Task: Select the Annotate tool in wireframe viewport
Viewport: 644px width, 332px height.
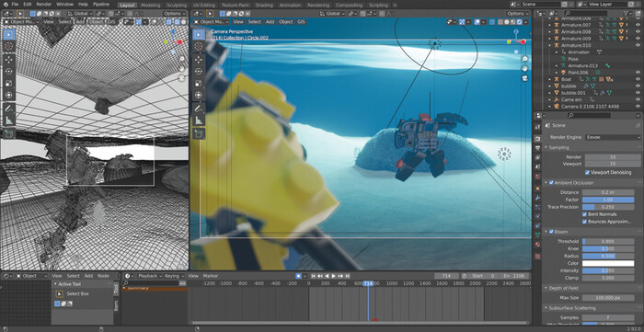Action: (x=9, y=109)
